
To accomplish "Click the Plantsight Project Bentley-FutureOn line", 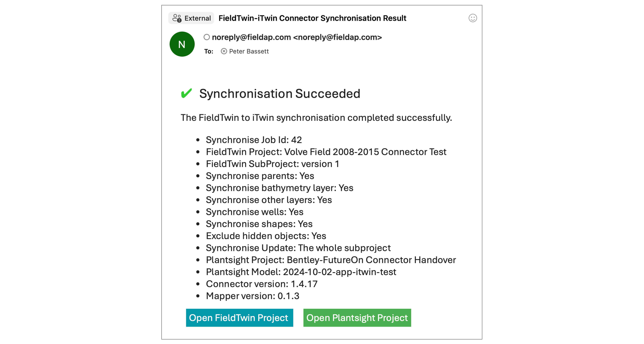I will pyautogui.click(x=331, y=260).
